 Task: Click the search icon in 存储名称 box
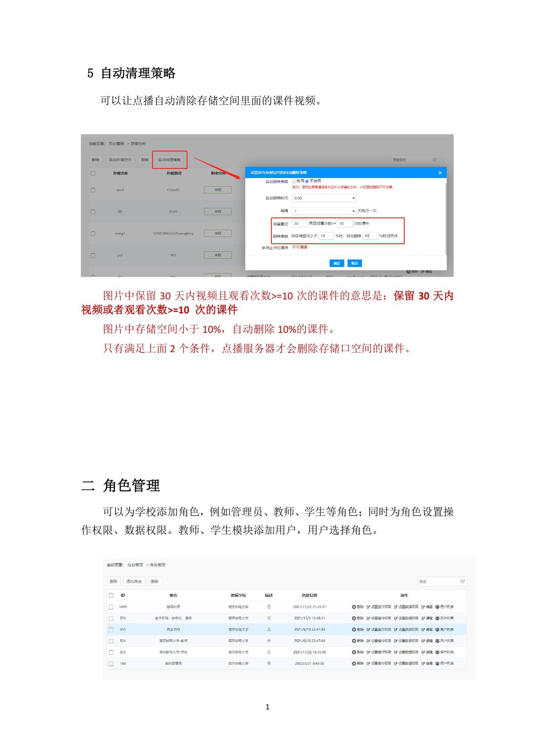point(434,160)
